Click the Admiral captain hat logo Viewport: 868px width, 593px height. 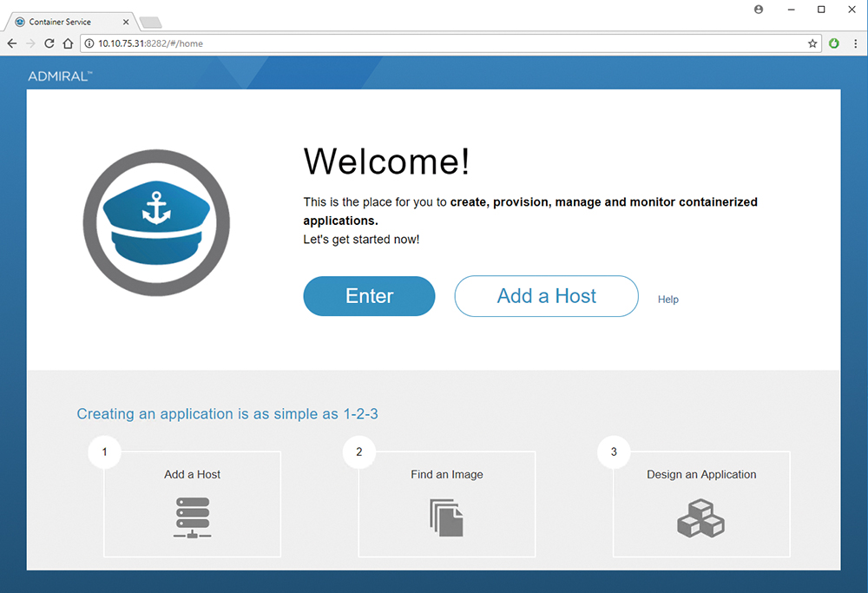[x=156, y=222]
